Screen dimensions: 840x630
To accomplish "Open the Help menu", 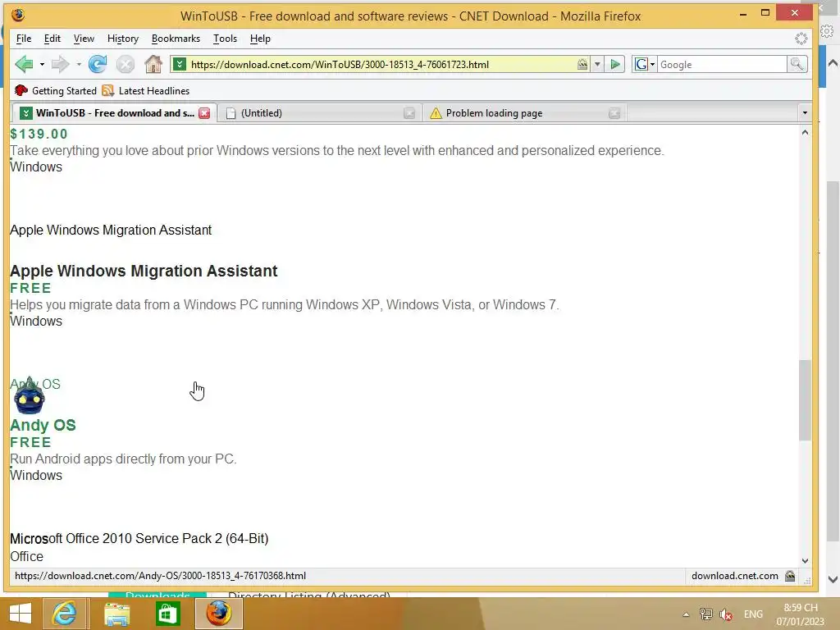I will 260,39.
